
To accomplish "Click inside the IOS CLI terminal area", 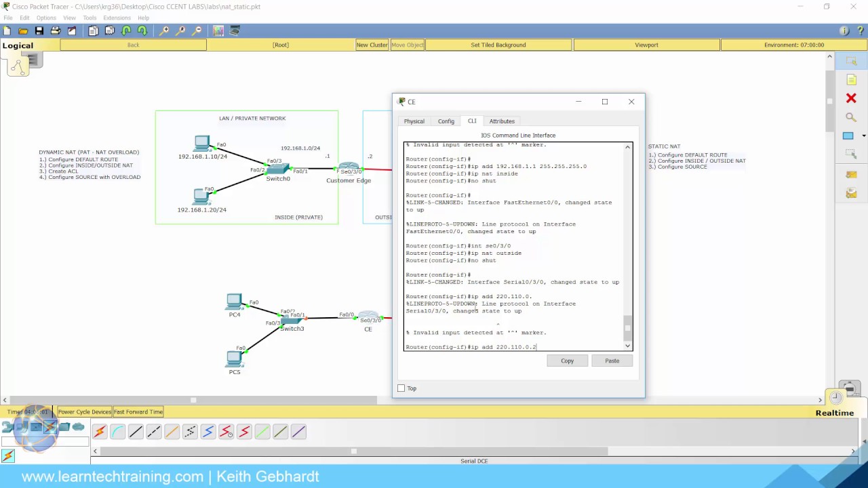I will [513, 246].
